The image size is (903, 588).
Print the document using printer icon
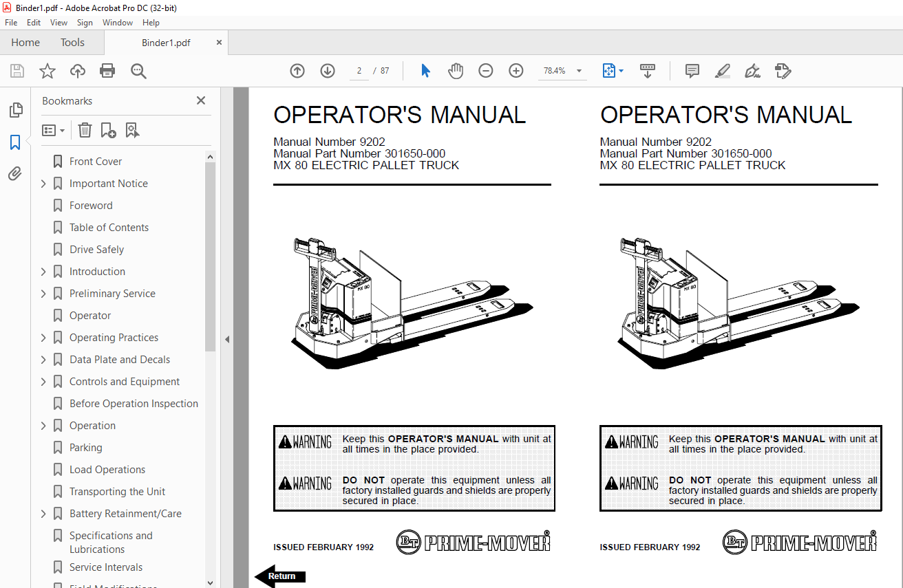107,71
